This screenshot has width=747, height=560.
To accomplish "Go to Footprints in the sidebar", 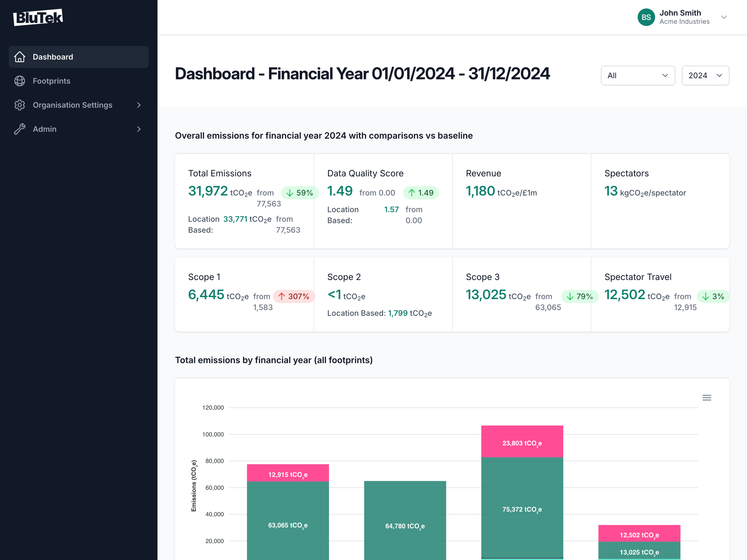I will pyautogui.click(x=51, y=81).
